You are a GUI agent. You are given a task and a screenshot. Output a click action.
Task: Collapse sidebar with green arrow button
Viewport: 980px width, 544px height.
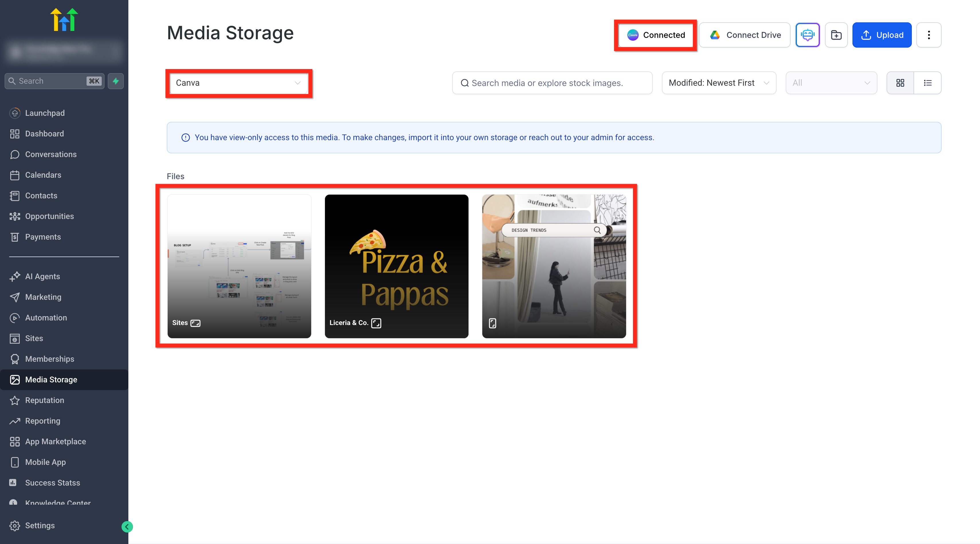tap(127, 527)
